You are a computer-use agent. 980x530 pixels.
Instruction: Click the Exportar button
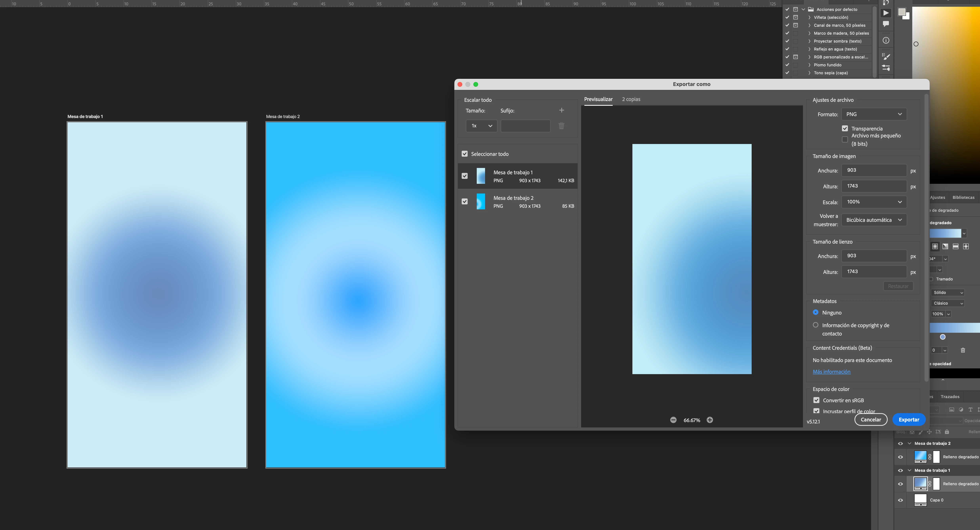909,420
